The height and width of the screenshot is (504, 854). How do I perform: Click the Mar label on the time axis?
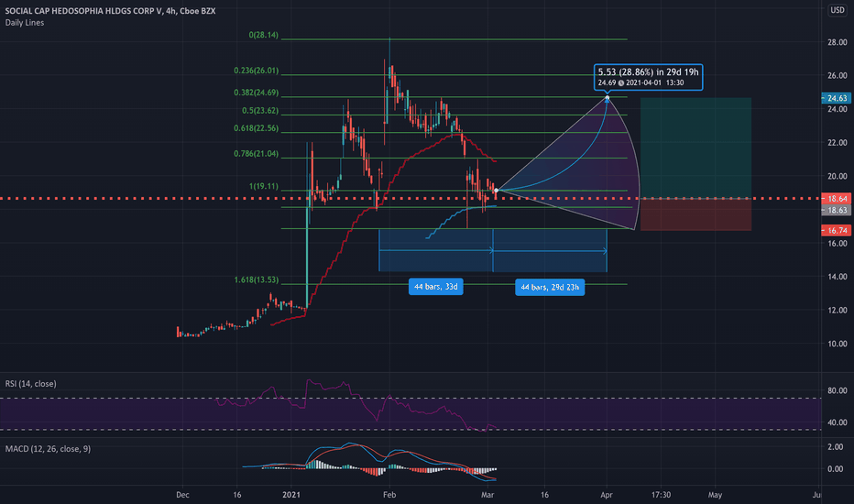coord(487,495)
